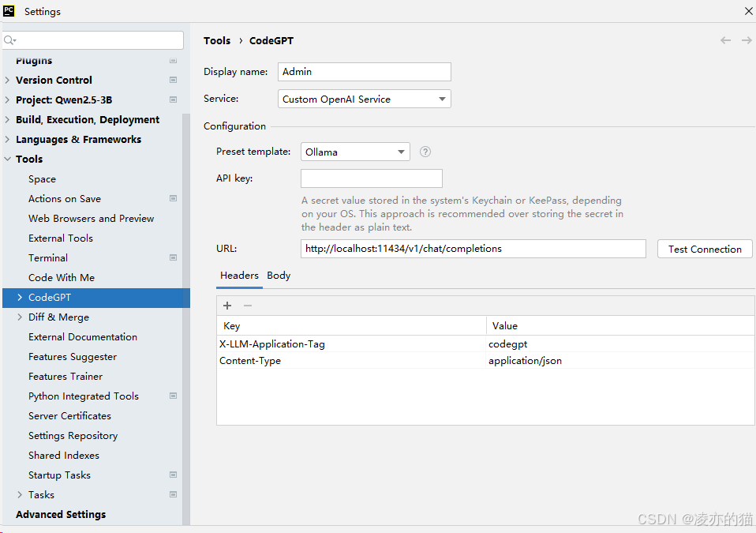Open Features Suggester settings
Image resolution: width=756 pixels, height=533 pixels.
[x=73, y=357]
